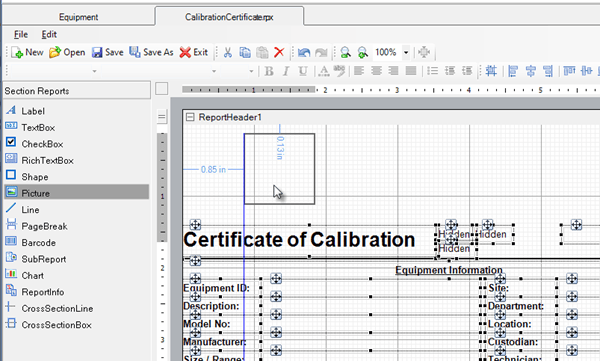600x361 pixels.
Task: Save the report with Save
Action: [x=108, y=52]
